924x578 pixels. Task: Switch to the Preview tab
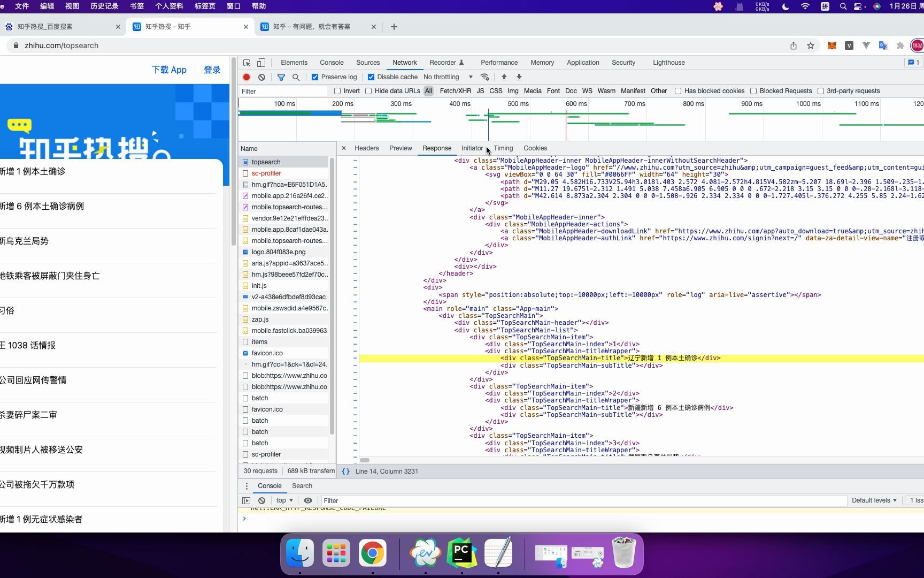click(x=401, y=148)
